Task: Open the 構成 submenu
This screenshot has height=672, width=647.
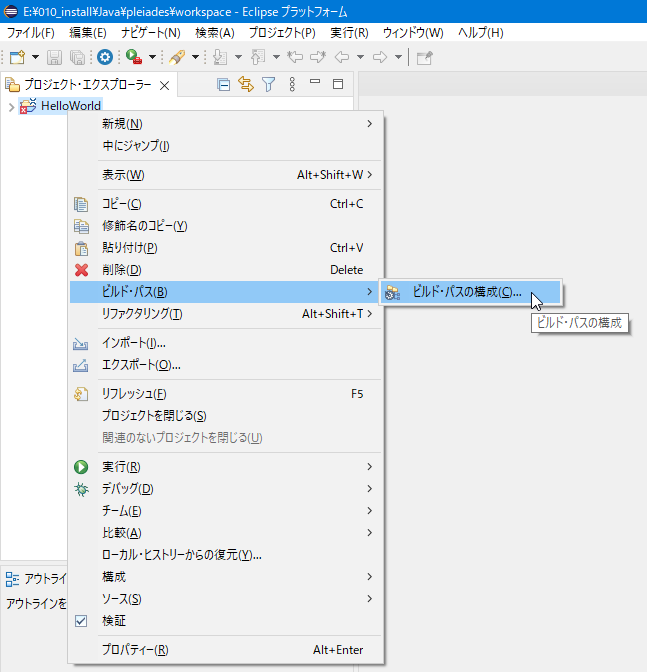Action: [226, 577]
